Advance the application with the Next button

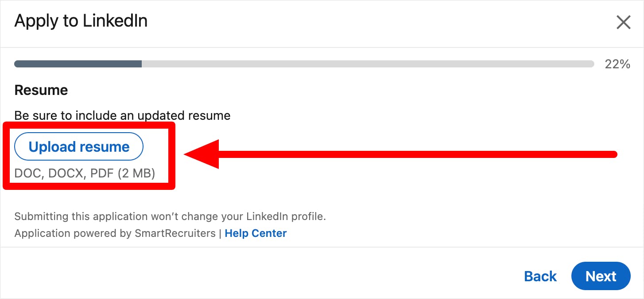pyautogui.click(x=601, y=276)
